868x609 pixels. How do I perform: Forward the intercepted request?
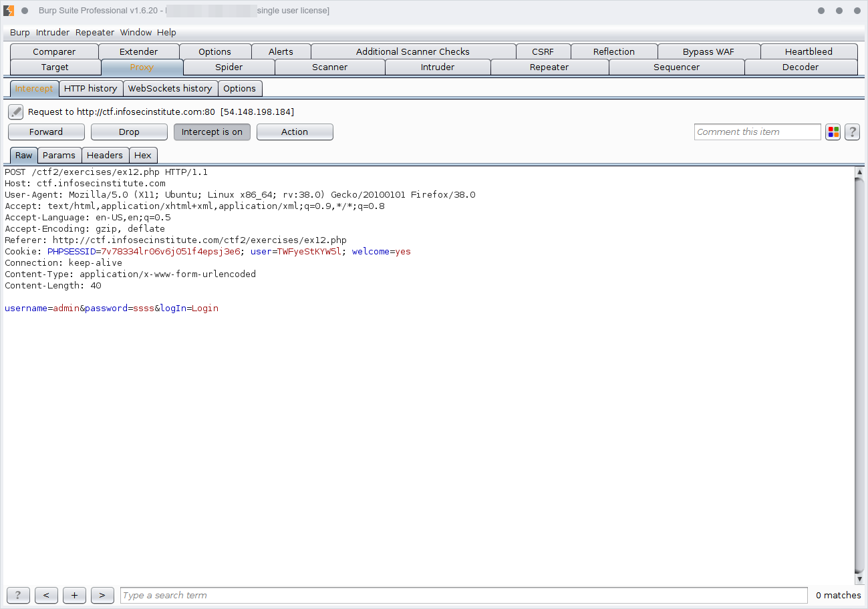tap(46, 132)
